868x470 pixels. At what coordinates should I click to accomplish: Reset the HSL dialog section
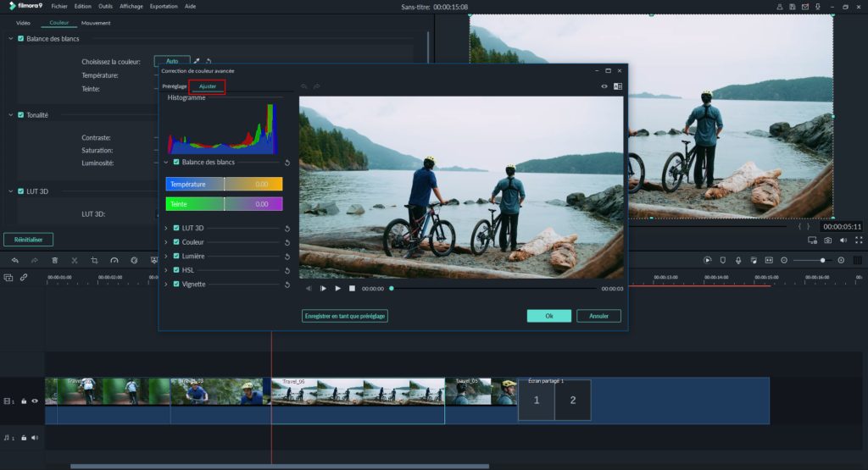287,270
